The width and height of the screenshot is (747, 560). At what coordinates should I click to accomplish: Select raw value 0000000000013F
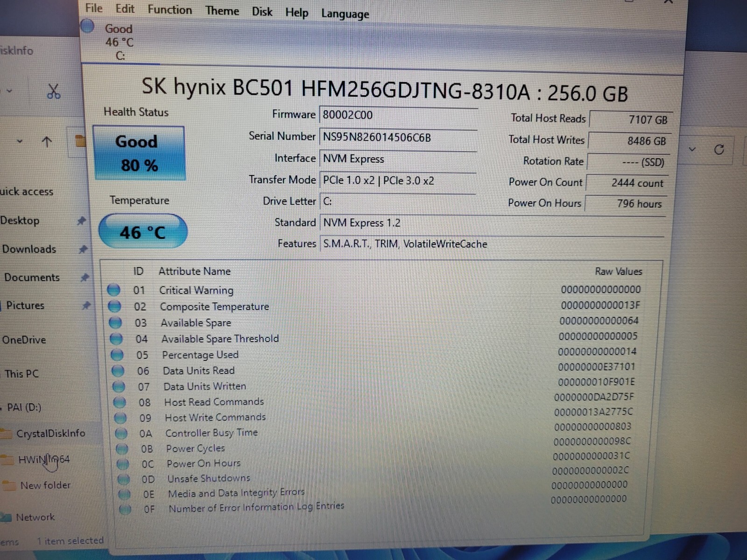click(600, 305)
